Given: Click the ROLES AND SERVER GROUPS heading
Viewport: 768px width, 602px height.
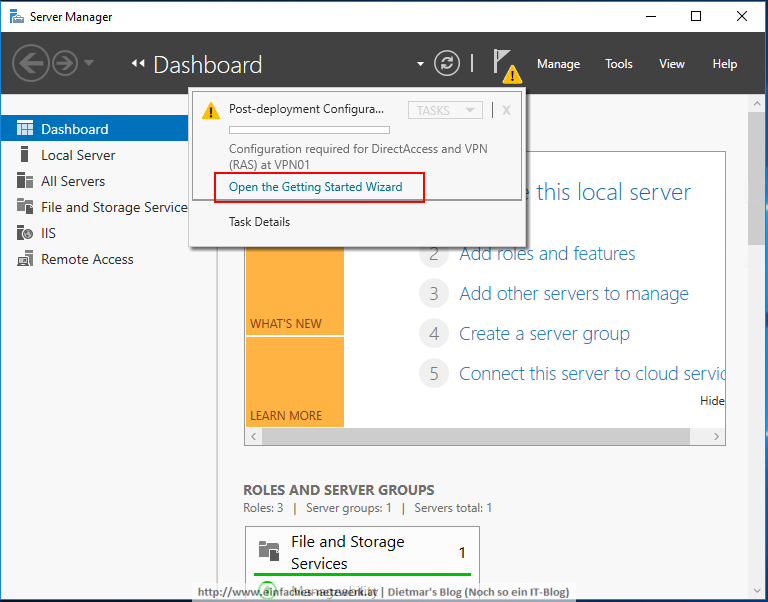Looking at the screenshot, I should click(338, 489).
